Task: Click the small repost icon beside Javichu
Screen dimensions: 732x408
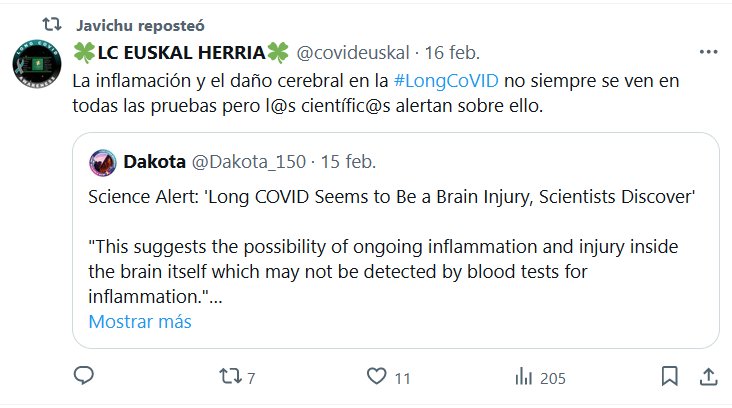Action: (x=54, y=23)
